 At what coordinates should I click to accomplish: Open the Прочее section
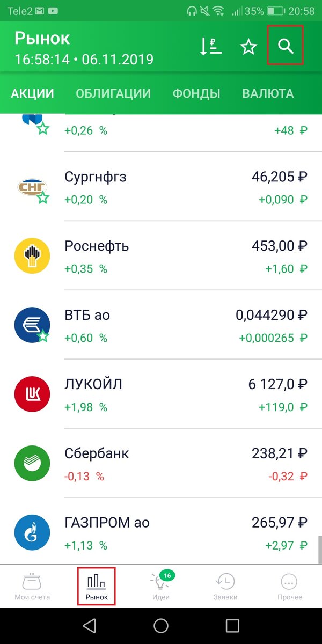point(289,585)
